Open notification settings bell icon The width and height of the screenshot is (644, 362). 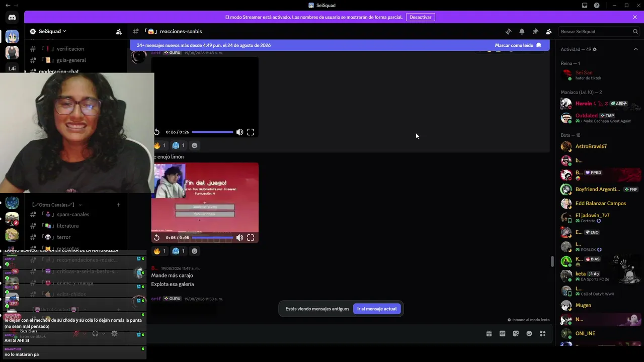522,31
